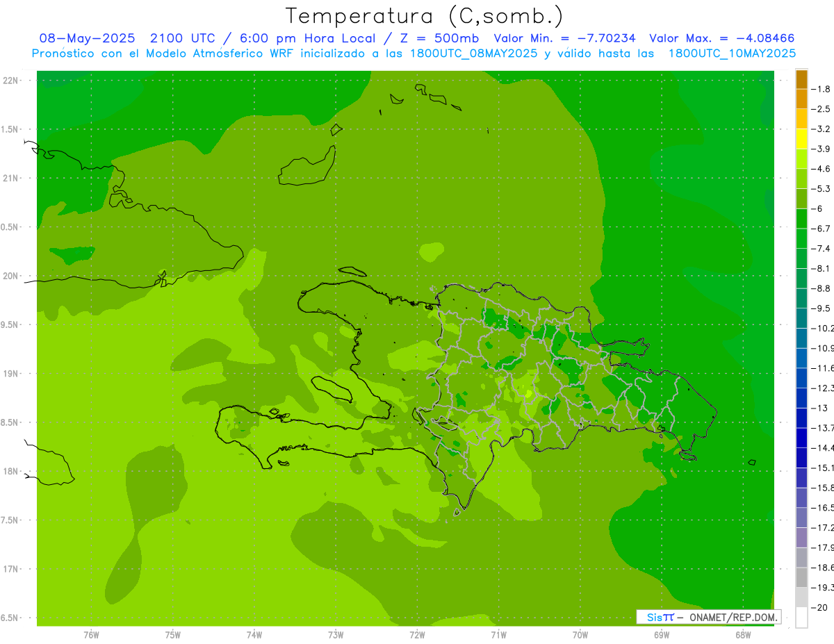
Task: Click the "Valor Min. = -7.70234" text
Action: (564, 38)
